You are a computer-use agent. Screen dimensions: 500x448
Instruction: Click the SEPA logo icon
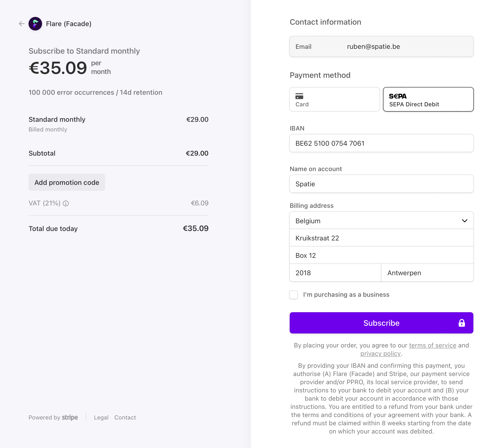coord(397,96)
